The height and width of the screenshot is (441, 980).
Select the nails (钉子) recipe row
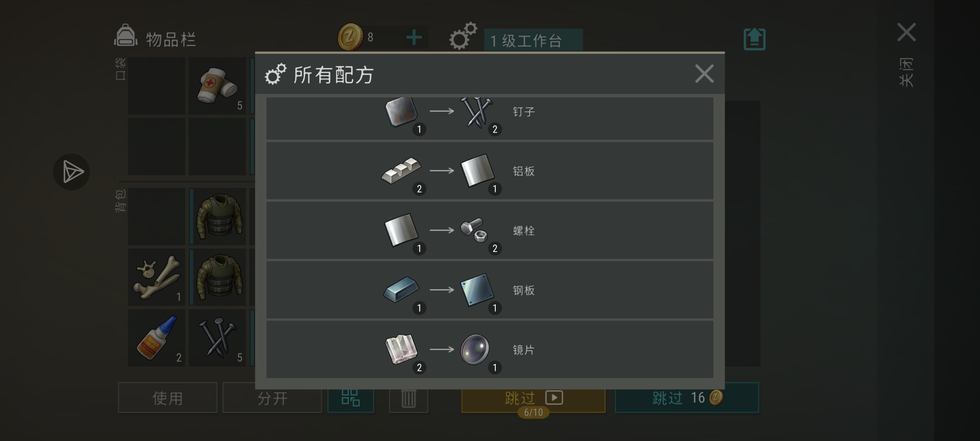(490, 118)
